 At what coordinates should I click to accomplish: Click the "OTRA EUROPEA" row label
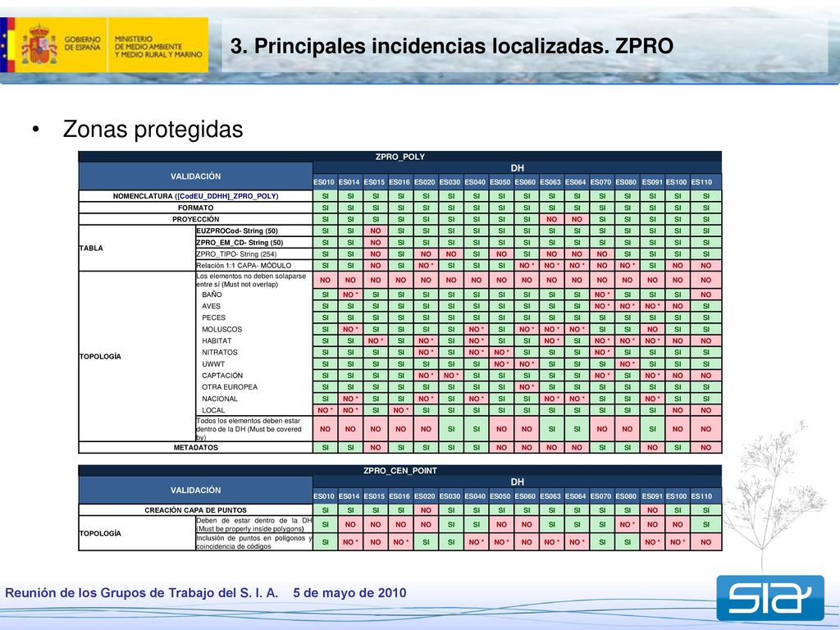(230, 387)
